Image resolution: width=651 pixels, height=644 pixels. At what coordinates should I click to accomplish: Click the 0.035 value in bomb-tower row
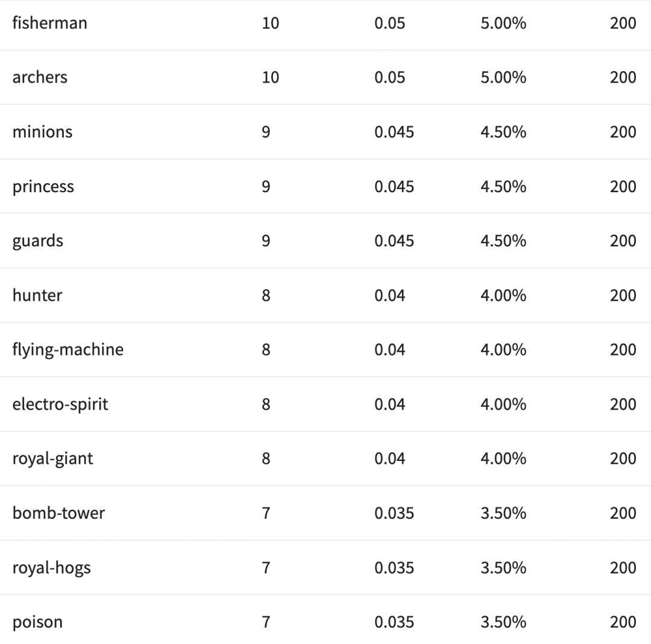[394, 513]
